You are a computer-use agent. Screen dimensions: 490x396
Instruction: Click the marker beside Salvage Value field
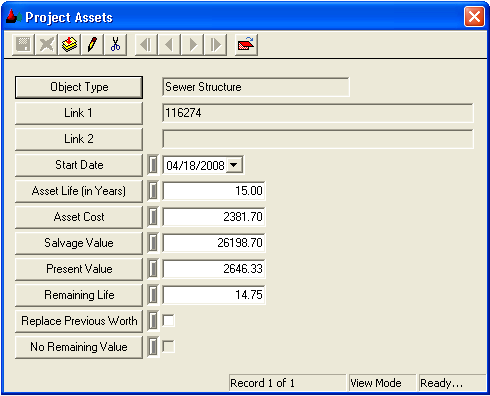click(153, 243)
